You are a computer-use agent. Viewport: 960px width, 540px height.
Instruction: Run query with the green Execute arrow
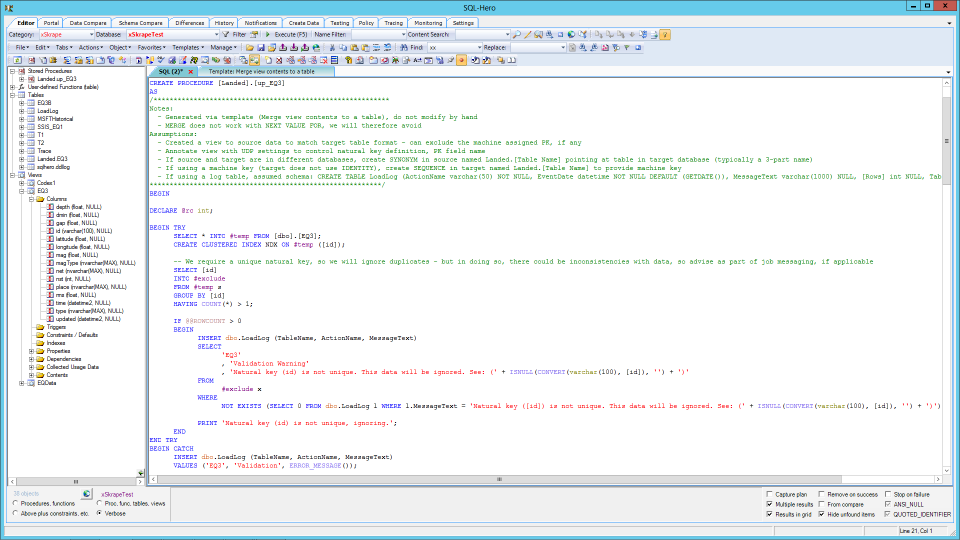[x=268, y=34]
